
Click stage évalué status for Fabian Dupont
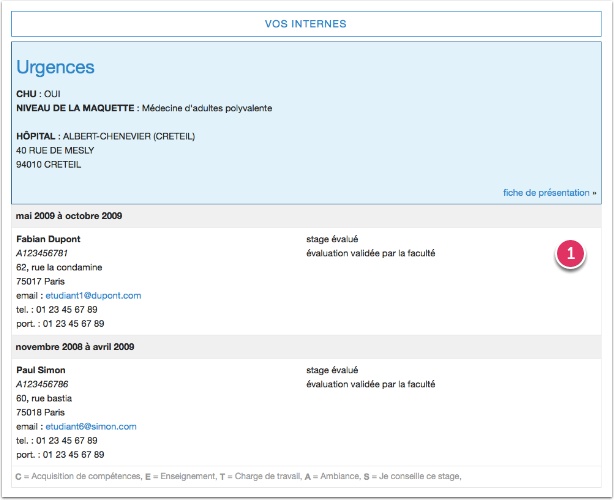(332, 239)
